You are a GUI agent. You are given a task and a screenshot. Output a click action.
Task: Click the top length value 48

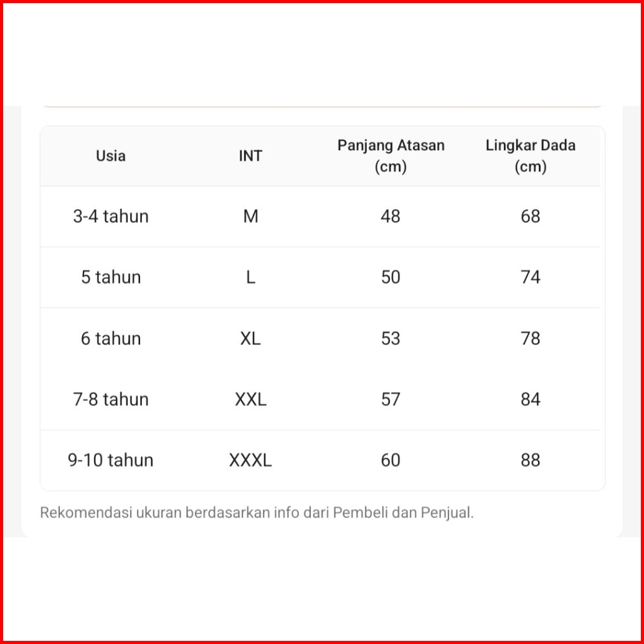tap(391, 216)
